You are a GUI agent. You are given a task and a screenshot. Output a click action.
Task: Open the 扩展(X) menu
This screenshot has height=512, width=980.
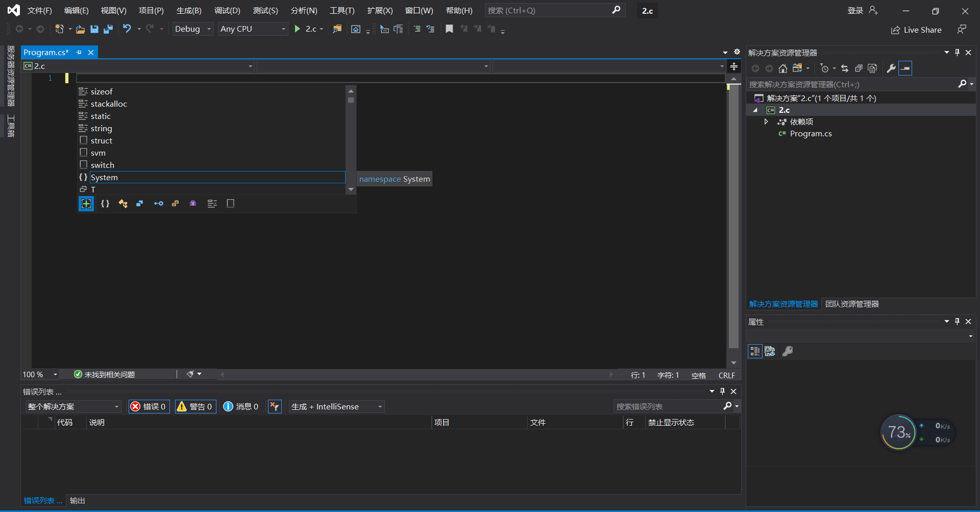(x=380, y=11)
